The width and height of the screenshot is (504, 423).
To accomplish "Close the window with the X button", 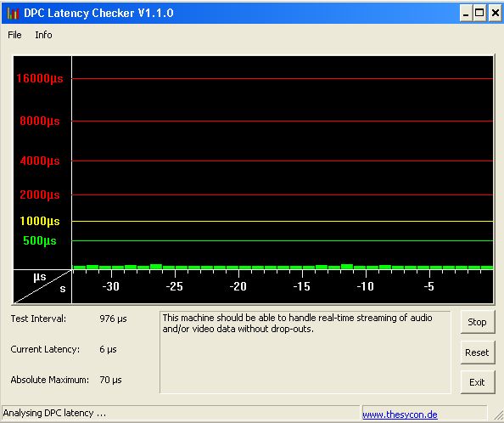I will [496, 14].
